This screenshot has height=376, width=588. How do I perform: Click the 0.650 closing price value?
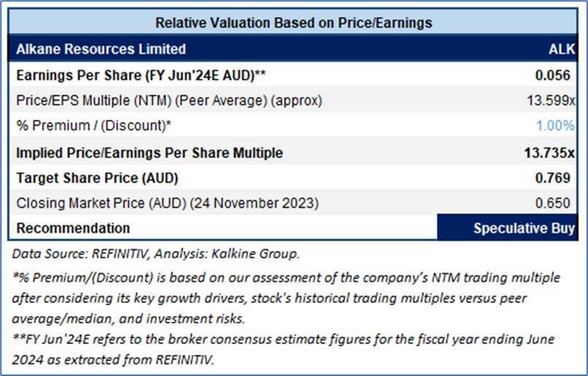tap(559, 202)
